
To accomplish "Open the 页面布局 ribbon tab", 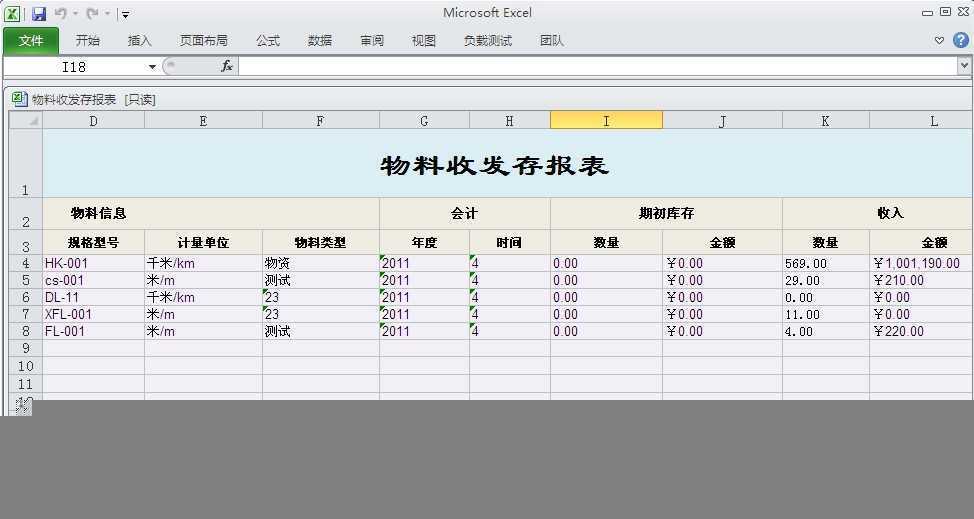I will (x=204, y=41).
